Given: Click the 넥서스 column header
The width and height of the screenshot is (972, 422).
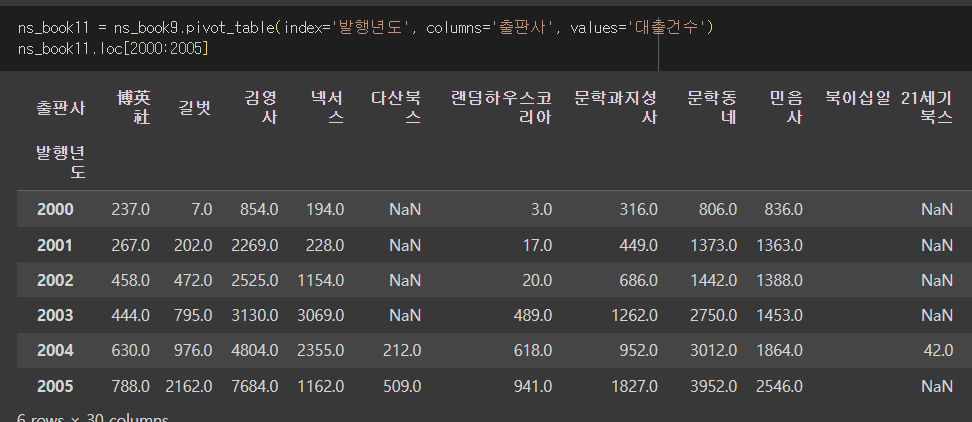Looking at the screenshot, I should (327, 107).
